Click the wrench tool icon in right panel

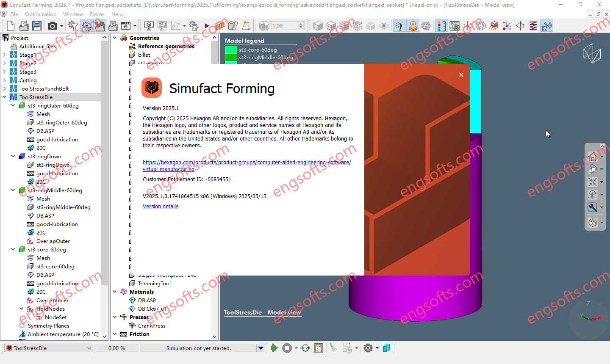point(593,207)
